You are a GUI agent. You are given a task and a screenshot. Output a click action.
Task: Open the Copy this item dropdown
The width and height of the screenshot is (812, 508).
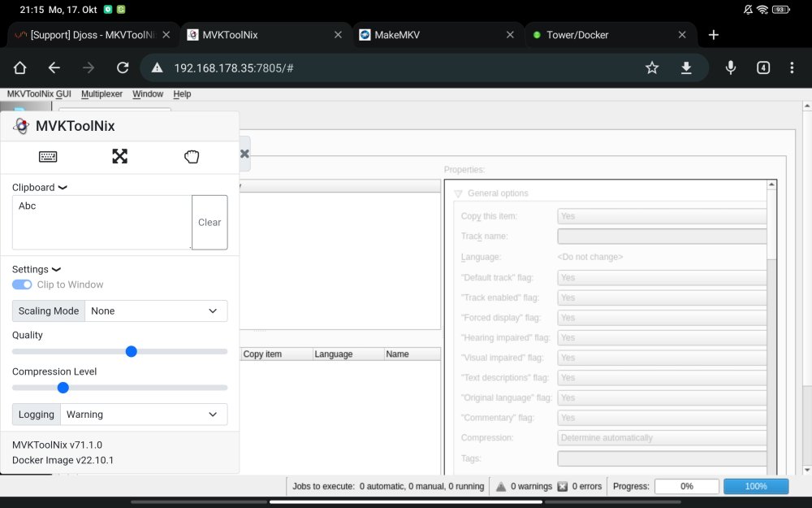pos(662,216)
